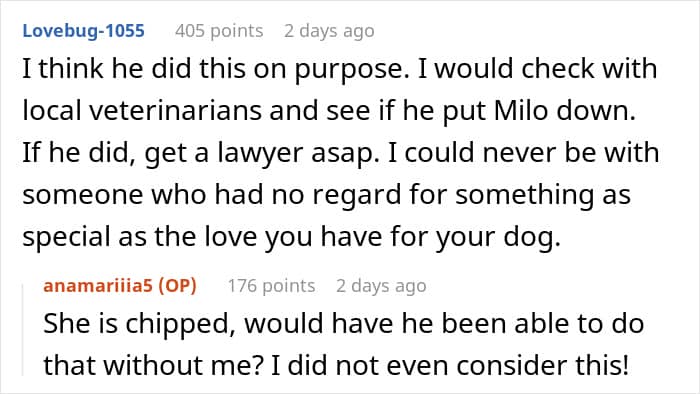Click the word 'veterinarians' in the comment
Viewport: 700px width, 394px height.
click(175, 110)
